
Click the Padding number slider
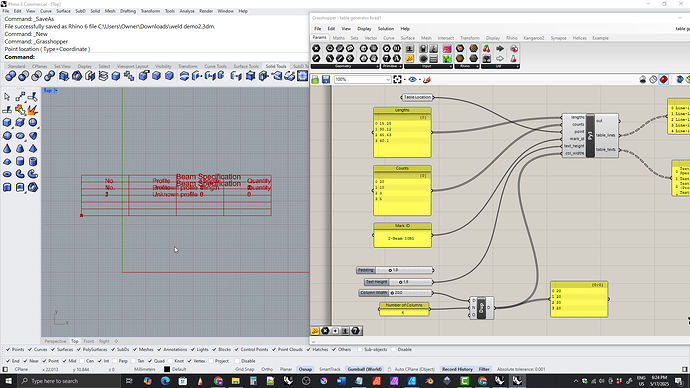(395, 270)
